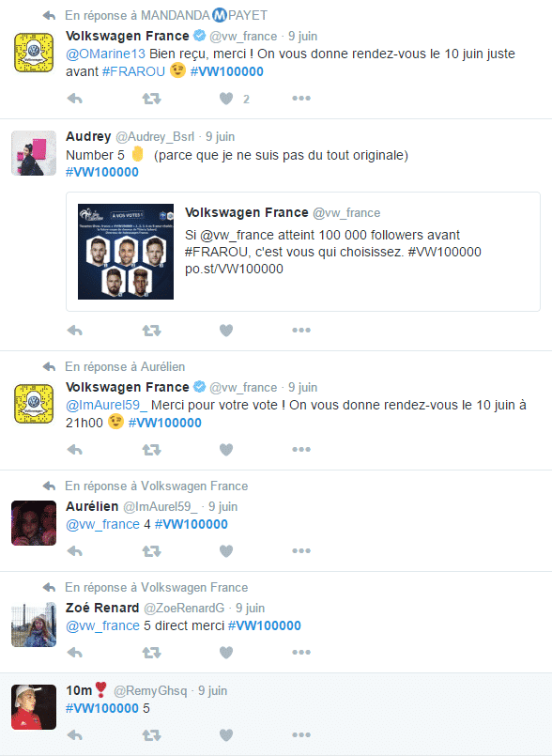This screenshot has width=552, height=756.
Task: Open more options on Zoé Renard's tweet
Action: [x=301, y=653]
